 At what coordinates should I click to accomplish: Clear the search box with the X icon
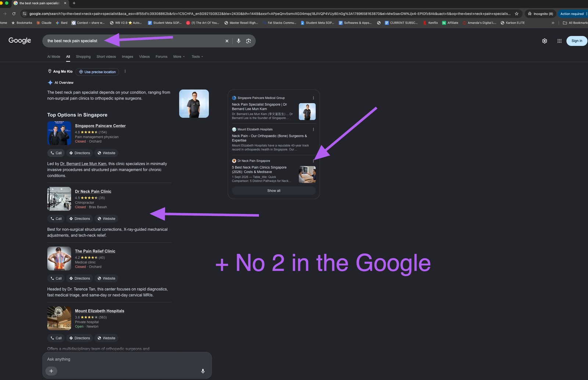pos(227,41)
